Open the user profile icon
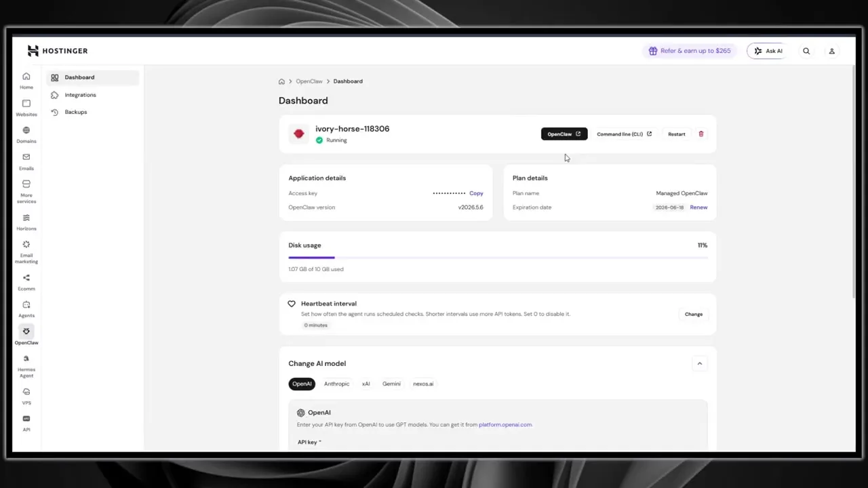868x488 pixels. coord(831,51)
